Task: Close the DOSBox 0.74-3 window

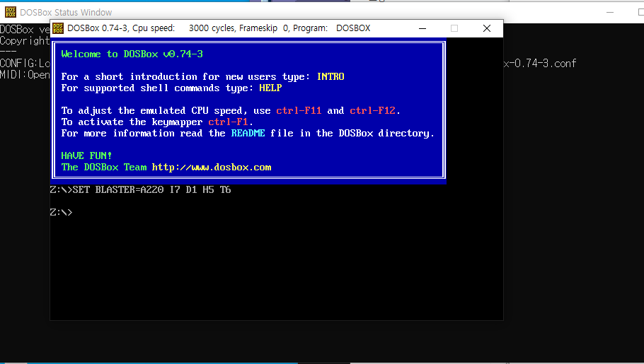Action: tap(487, 28)
